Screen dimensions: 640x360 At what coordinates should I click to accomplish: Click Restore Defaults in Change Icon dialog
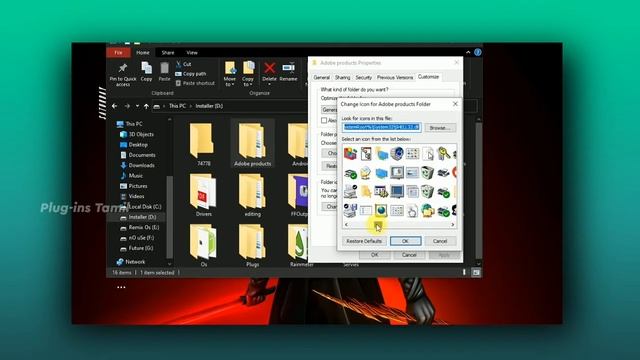point(364,241)
